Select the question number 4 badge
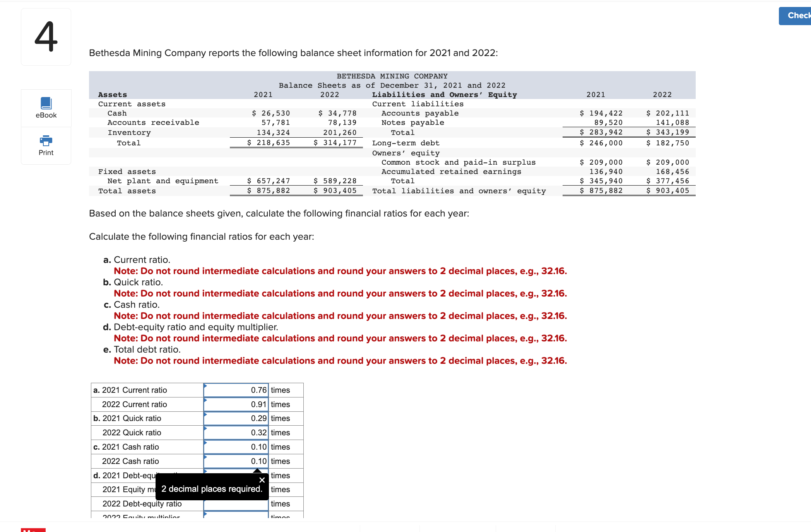The height and width of the screenshot is (532, 811). coord(46,37)
